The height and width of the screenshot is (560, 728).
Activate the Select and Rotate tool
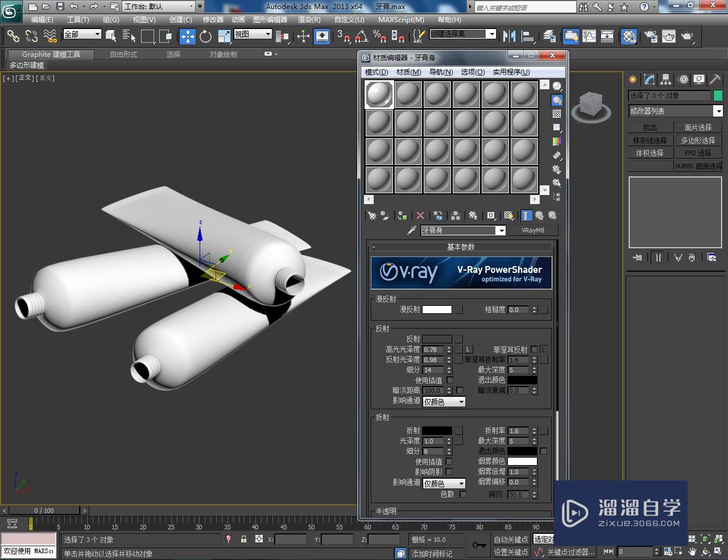[x=206, y=36]
